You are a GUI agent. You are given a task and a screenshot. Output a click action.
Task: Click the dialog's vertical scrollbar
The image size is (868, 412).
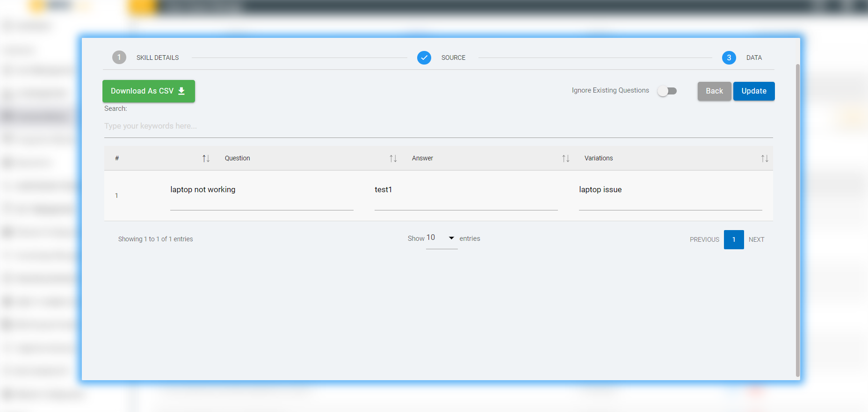[798, 220]
